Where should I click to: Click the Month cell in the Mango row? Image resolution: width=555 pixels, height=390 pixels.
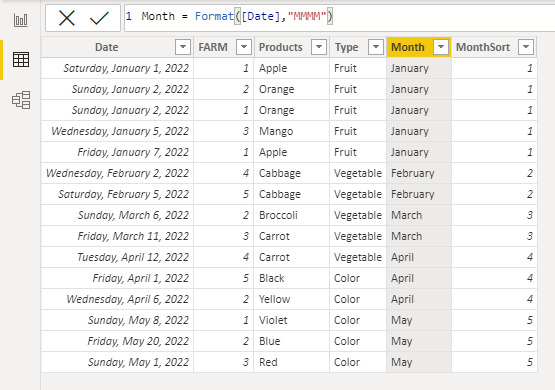(x=419, y=131)
